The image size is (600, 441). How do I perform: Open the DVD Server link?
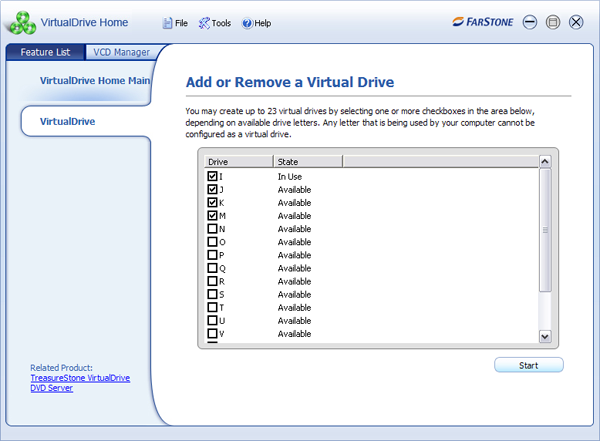52,388
